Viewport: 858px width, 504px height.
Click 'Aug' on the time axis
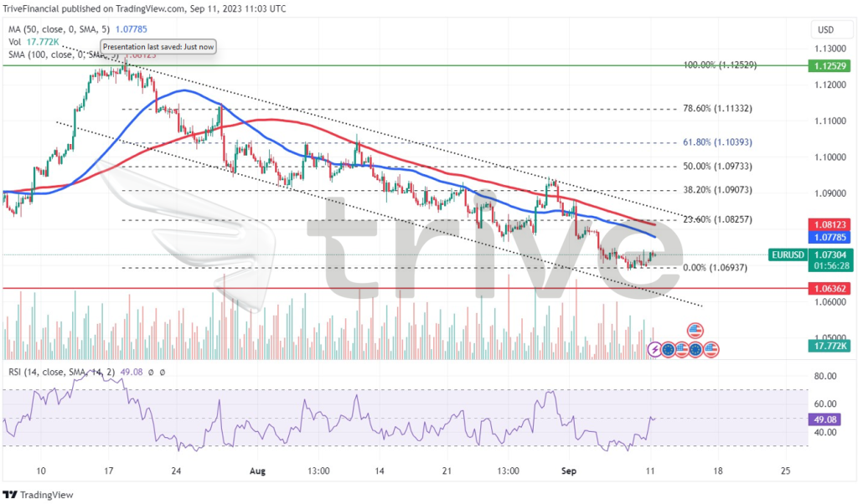point(257,471)
